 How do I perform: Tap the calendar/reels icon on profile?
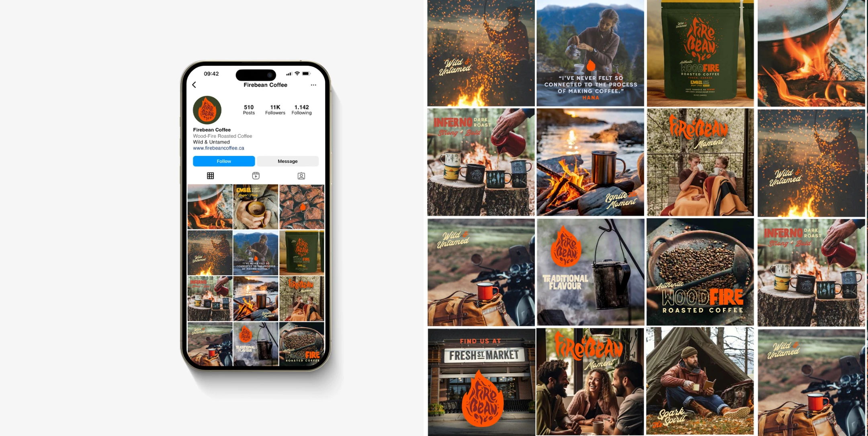pyautogui.click(x=255, y=176)
